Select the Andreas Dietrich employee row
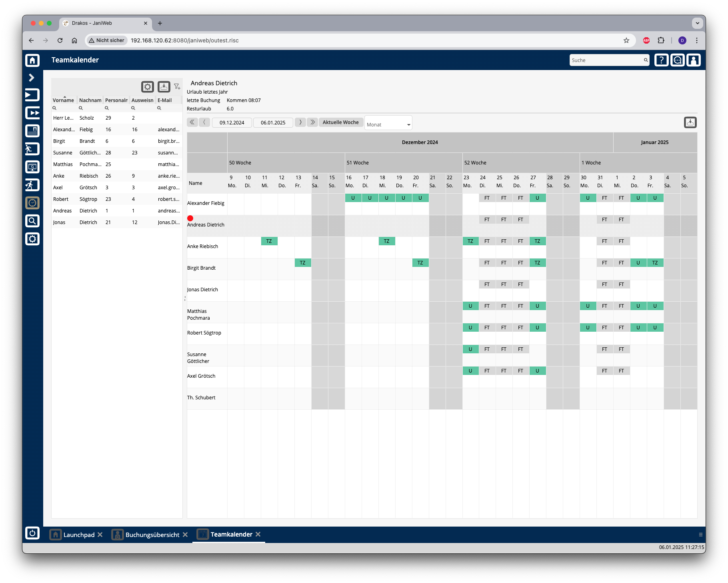The width and height of the screenshot is (728, 583). tap(117, 210)
